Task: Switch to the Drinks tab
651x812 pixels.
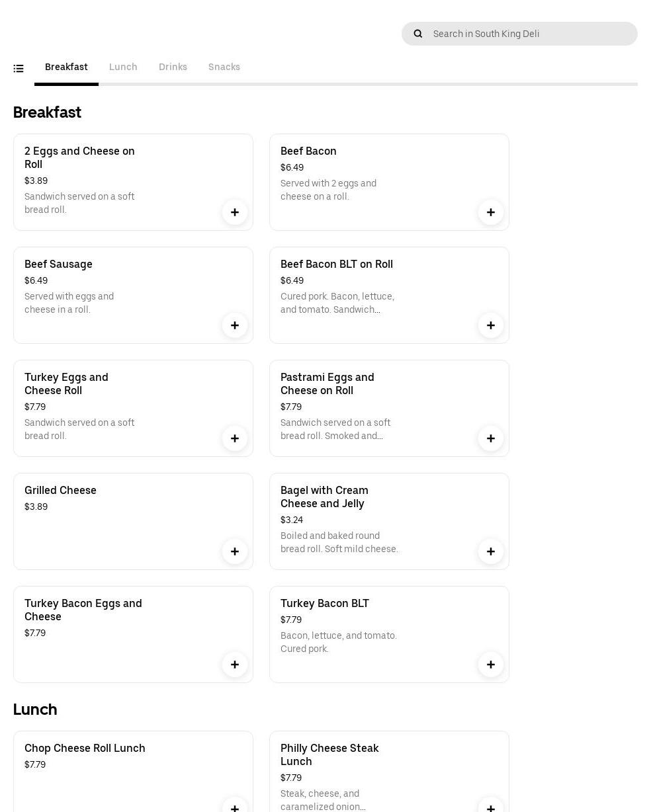Action: click(x=173, y=67)
